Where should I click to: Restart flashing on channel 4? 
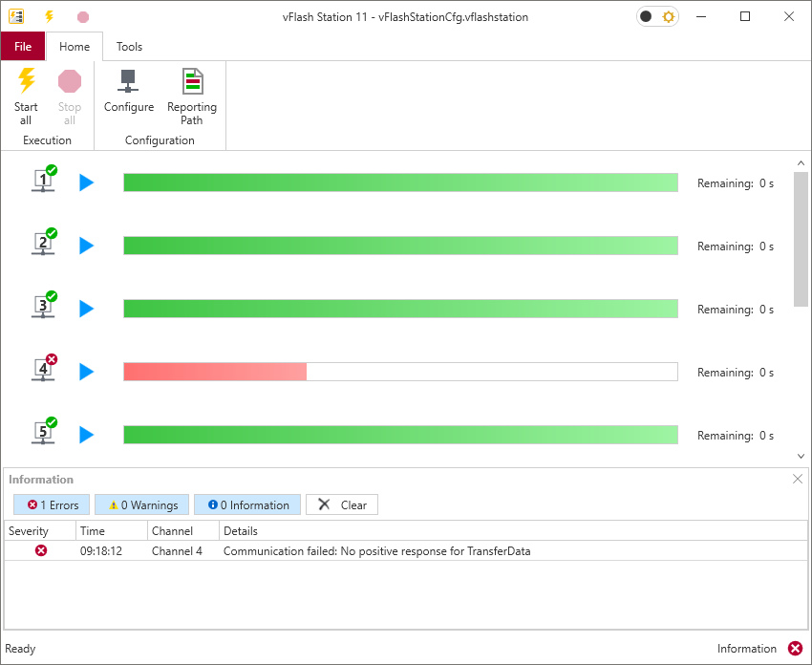pyautogui.click(x=87, y=372)
